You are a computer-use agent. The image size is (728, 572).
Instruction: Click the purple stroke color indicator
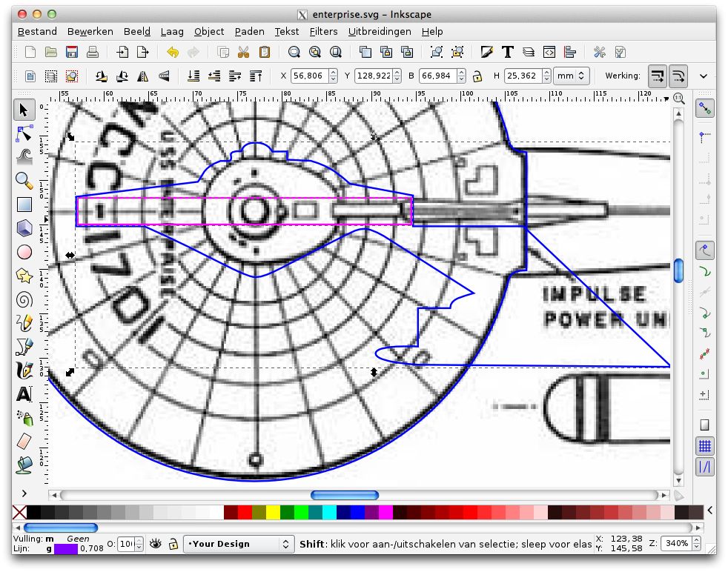click(66, 549)
